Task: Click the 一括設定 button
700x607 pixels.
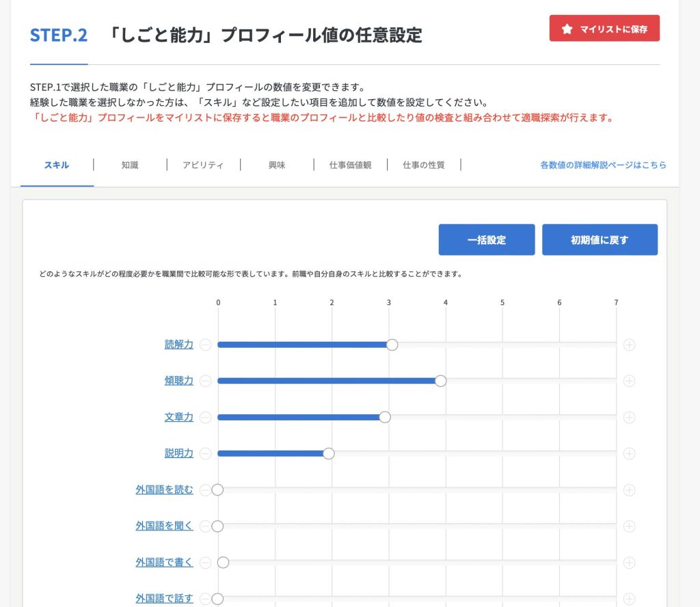Action: [487, 240]
